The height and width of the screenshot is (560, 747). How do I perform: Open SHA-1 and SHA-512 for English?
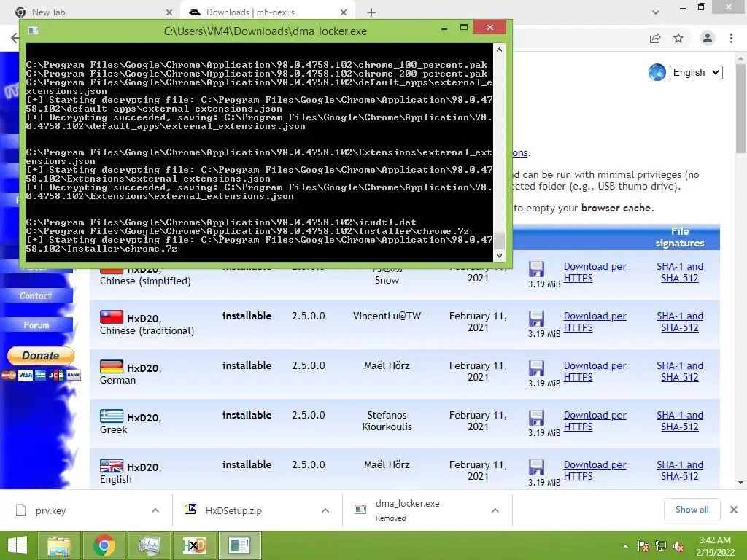[680, 470]
